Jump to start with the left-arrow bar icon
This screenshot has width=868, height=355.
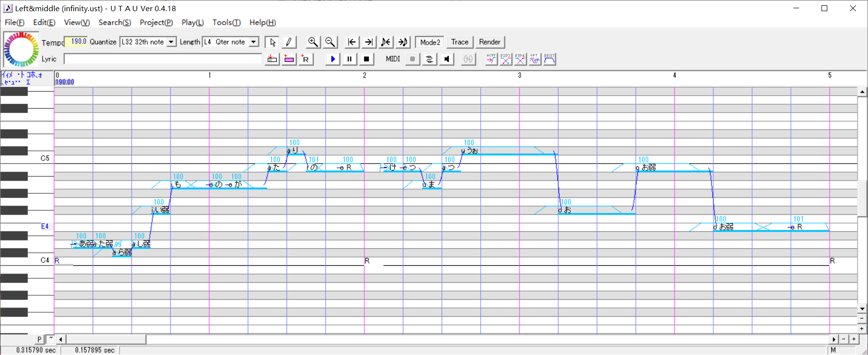pos(352,42)
